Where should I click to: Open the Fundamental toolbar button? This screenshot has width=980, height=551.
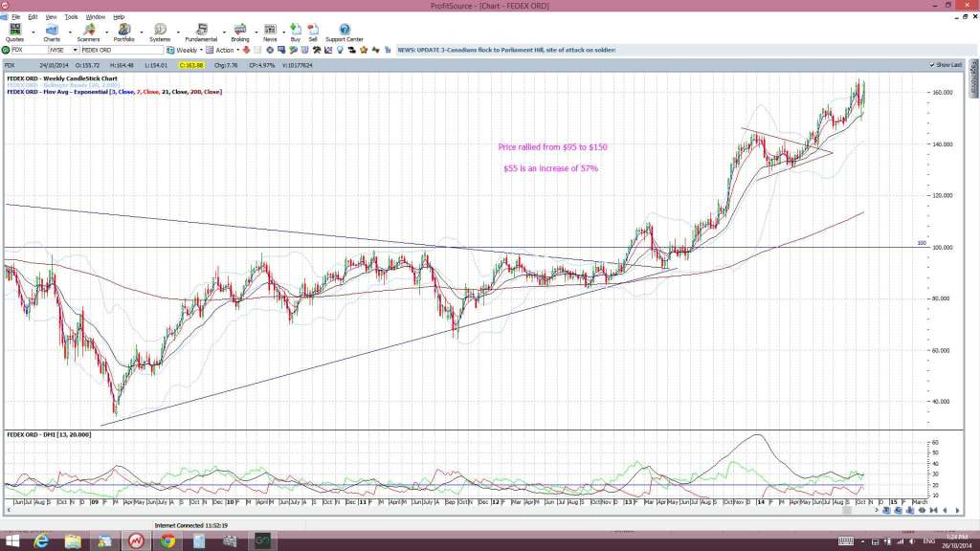coord(201,33)
